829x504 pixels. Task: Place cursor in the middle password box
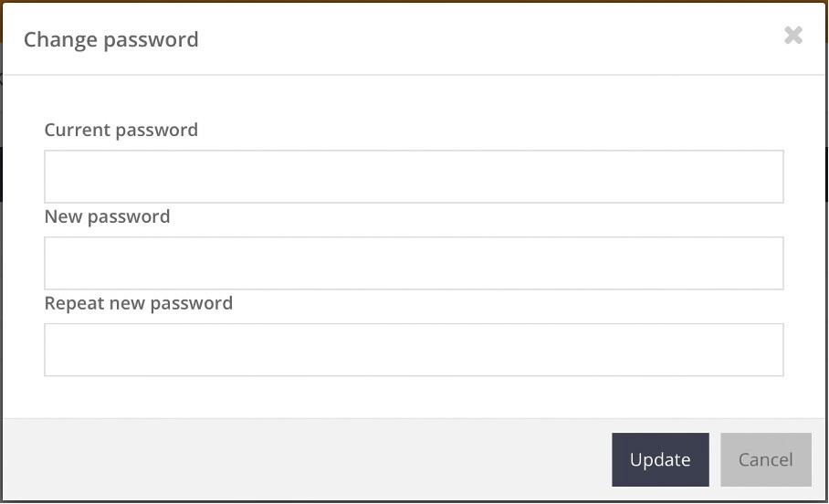[x=414, y=263]
